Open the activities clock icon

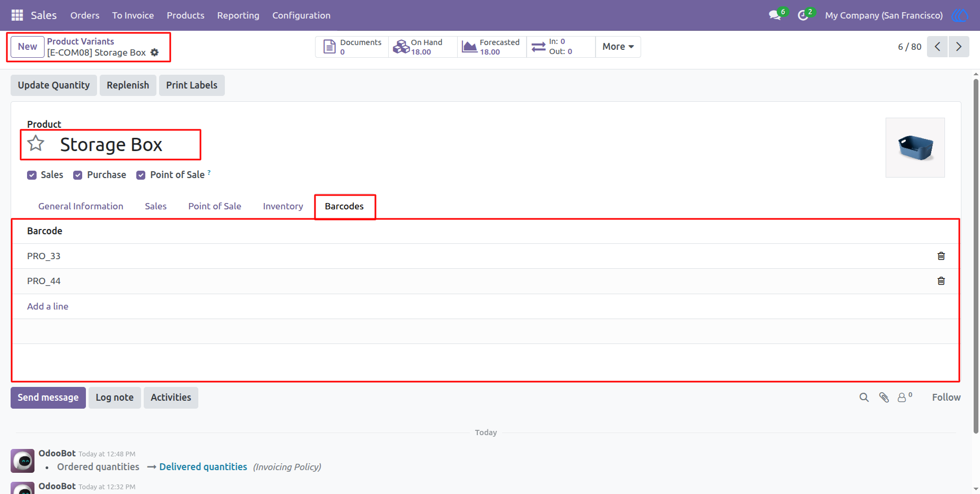(x=803, y=15)
